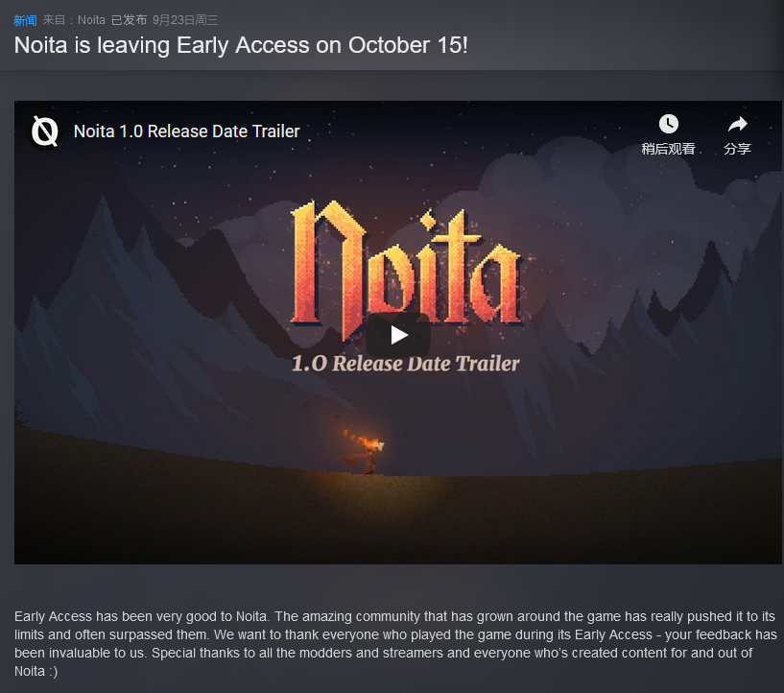Open the Early Access October 15 headline

pyautogui.click(x=241, y=45)
